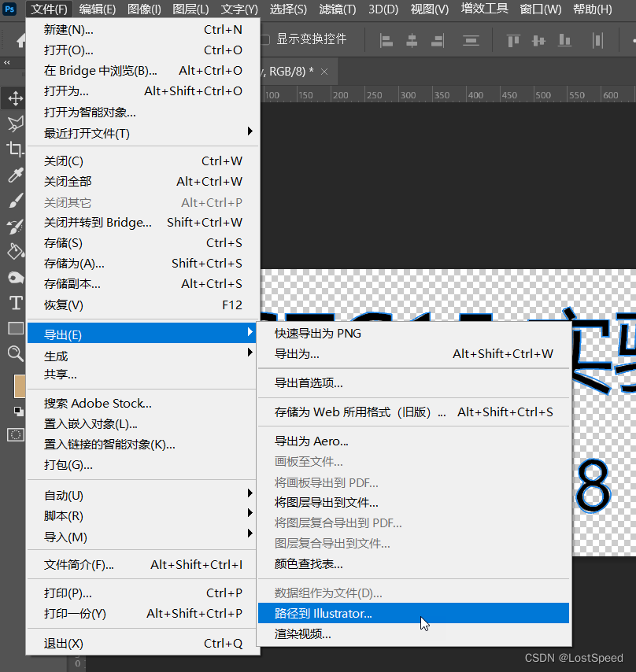Choose 路径到 Illustrator... export option
The height and width of the screenshot is (672, 636).
pyautogui.click(x=413, y=613)
